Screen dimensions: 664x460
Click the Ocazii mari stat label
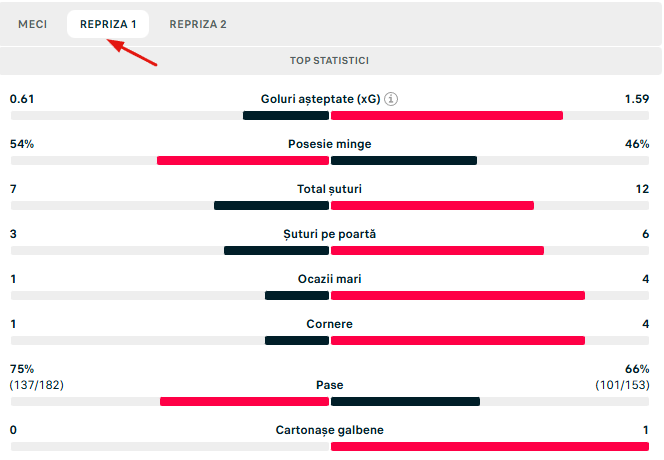(x=329, y=279)
